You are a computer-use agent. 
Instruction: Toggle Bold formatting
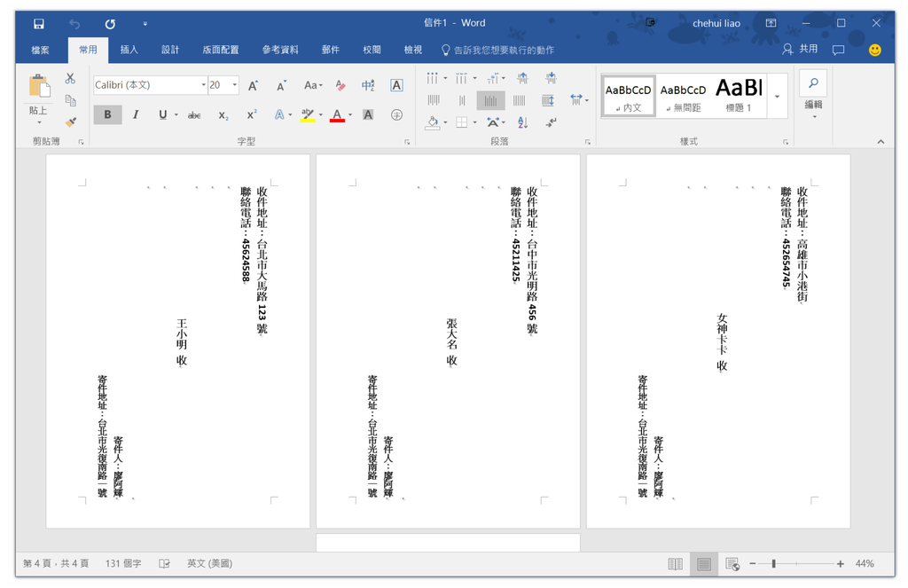tap(107, 114)
